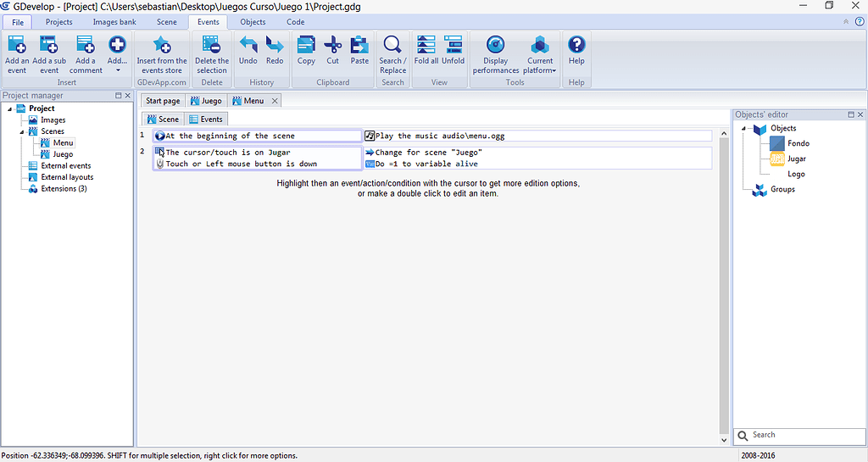Click the Search / Replace icon
The image size is (868, 462).
[392, 53]
